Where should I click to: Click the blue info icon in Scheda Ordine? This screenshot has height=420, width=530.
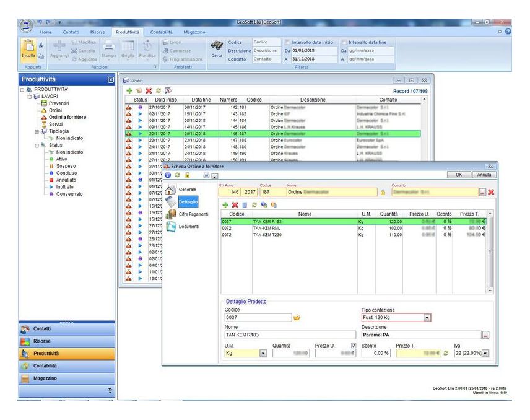(168, 175)
